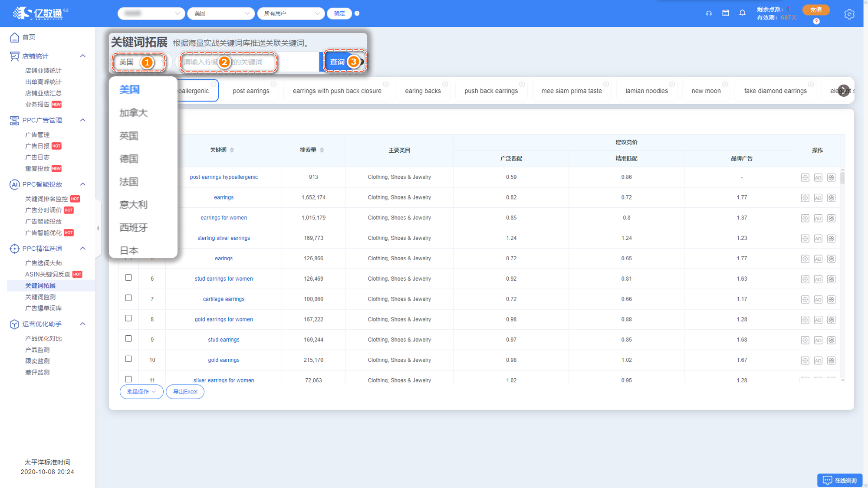Collapse the PPC智能投放 section
The image size is (868, 488).
click(x=83, y=184)
